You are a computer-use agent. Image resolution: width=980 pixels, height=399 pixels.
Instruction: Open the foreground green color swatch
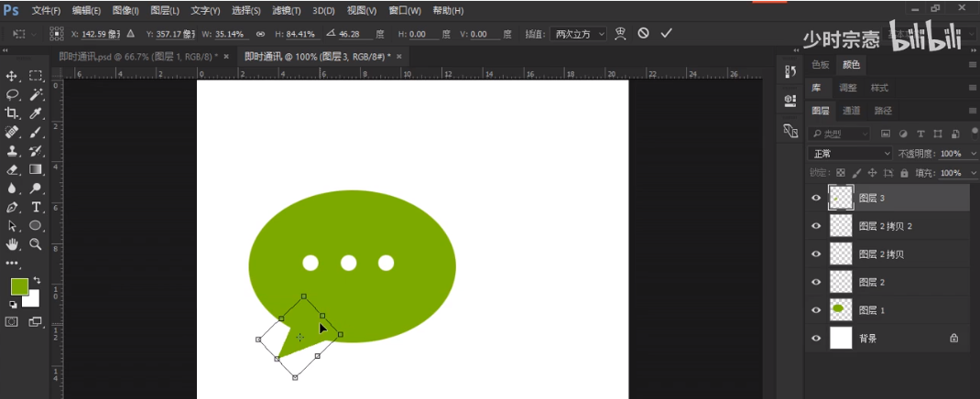coord(18,286)
